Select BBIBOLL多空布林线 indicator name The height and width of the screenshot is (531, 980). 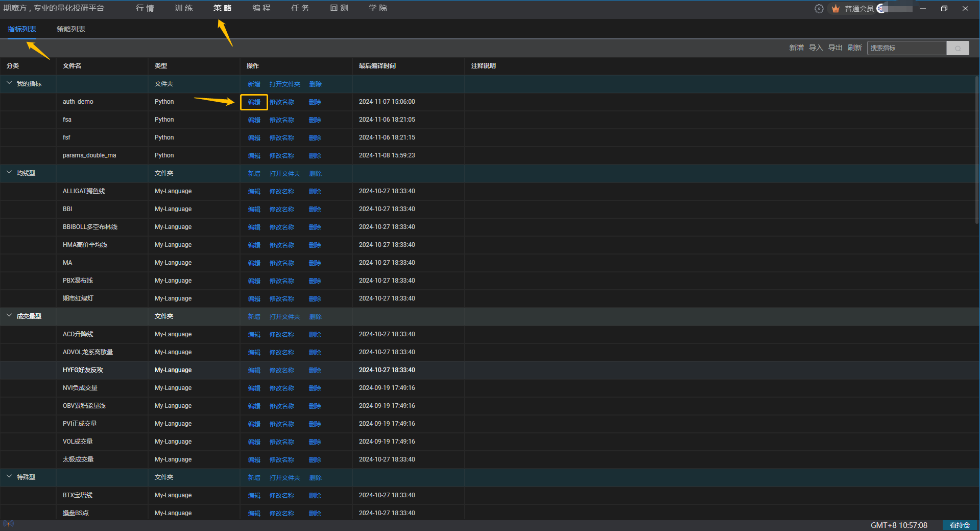(x=90, y=227)
